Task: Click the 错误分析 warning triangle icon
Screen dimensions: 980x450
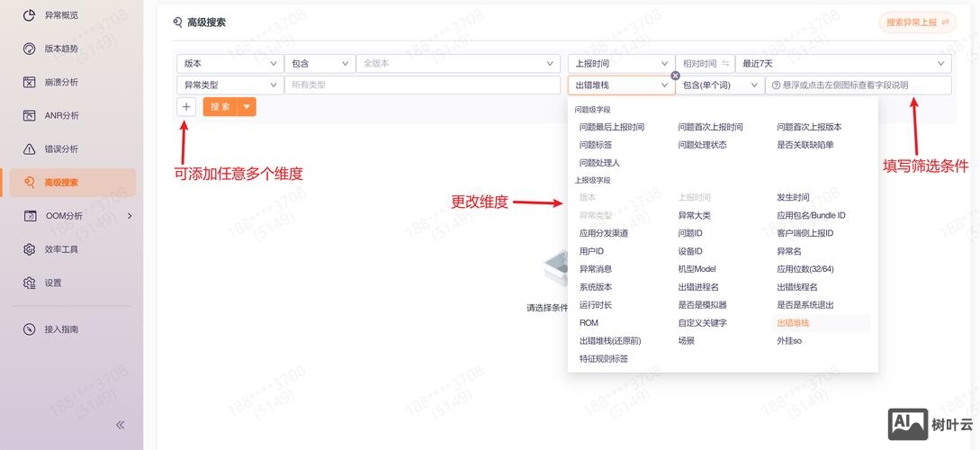Action: [x=29, y=148]
